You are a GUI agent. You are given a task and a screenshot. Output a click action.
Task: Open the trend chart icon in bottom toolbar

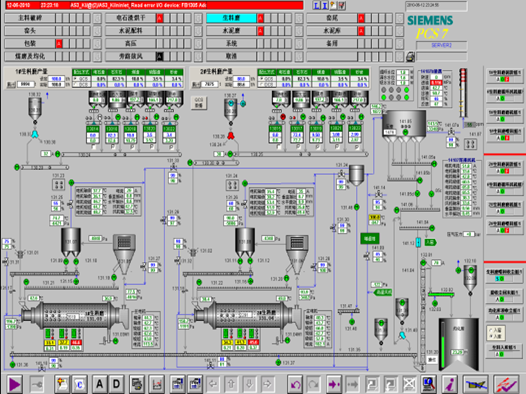point(157,384)
